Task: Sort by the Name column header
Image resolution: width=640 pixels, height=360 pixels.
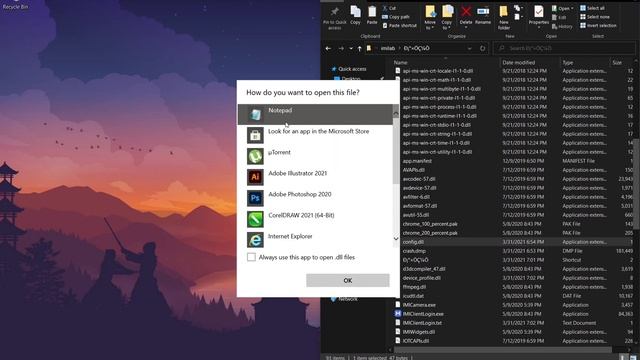Action: 446,62
